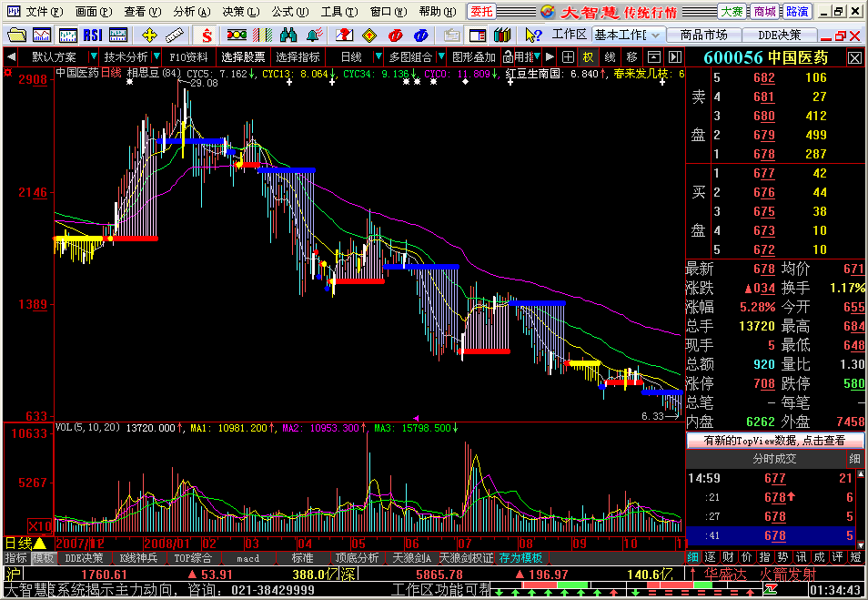
Task: Click the panel collapse bar-arrow toolbar icon
Action: click(x=674, y=57)
